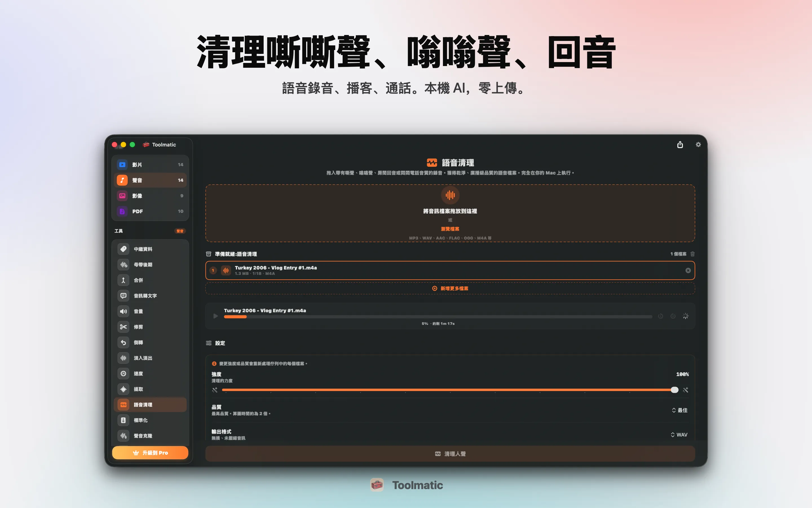Click the 新增更多檔案 add more files button
This screenshot has height=508, width=812.
(x=450, y=288)
